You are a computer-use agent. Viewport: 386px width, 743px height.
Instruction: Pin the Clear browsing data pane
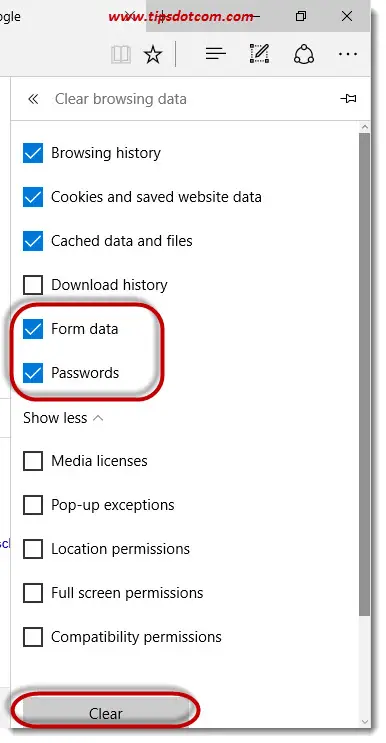(x=348, y=99)
